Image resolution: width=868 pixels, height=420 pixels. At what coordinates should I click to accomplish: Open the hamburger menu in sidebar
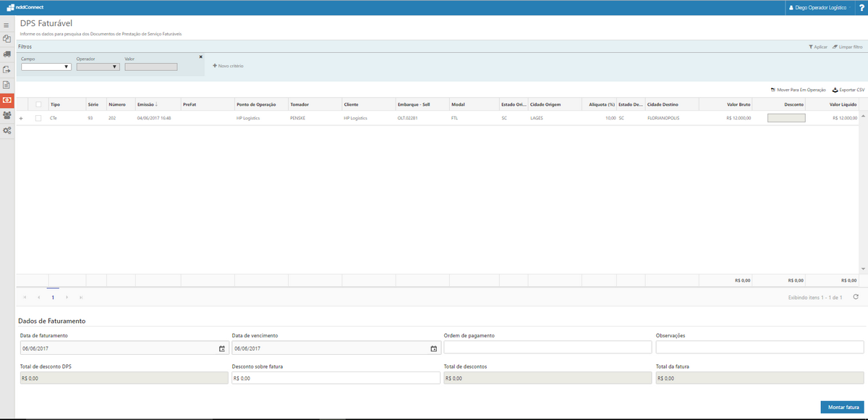click(x=7, y=25)
